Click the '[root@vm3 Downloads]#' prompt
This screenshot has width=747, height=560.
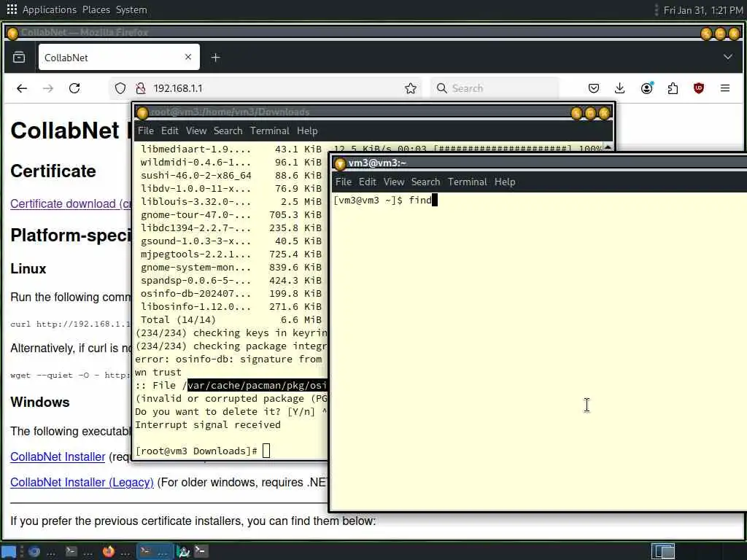point(196,451)
